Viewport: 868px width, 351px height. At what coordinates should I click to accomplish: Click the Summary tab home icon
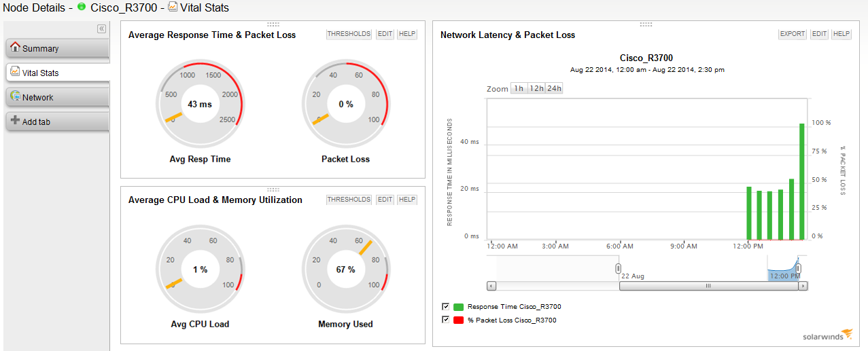[x=15, y=48]
